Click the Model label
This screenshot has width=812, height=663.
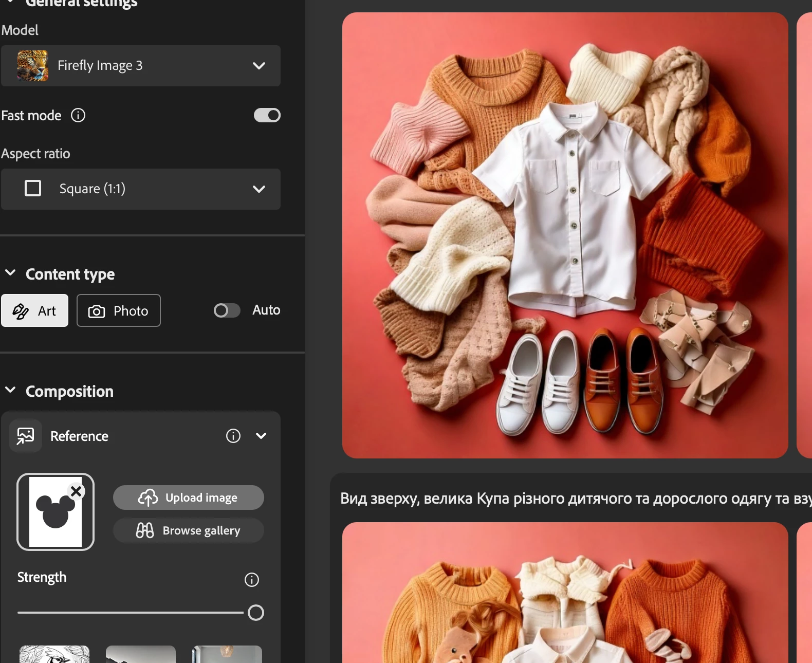click(x=20, y=30)
